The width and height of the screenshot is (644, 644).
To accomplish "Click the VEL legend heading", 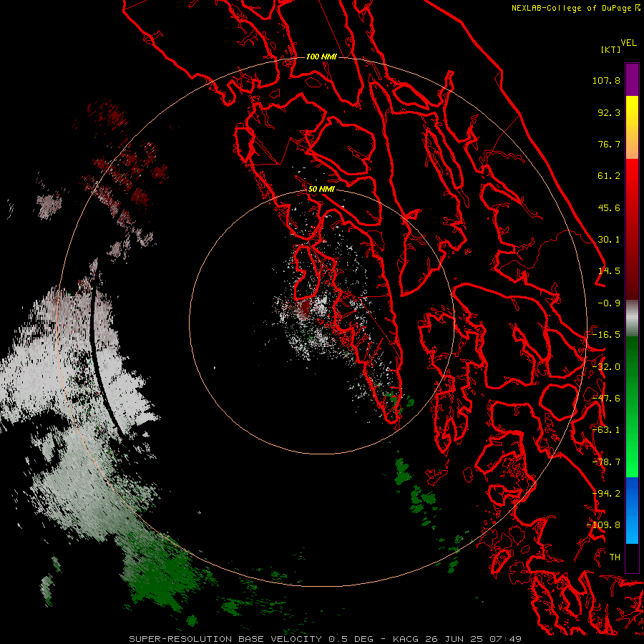I will pos(629,43).
